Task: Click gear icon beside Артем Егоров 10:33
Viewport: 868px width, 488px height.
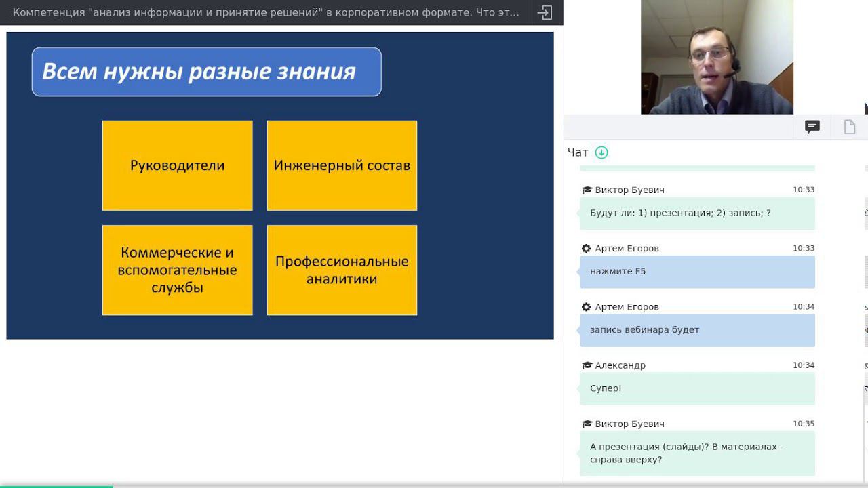Action: coord(587,249)
